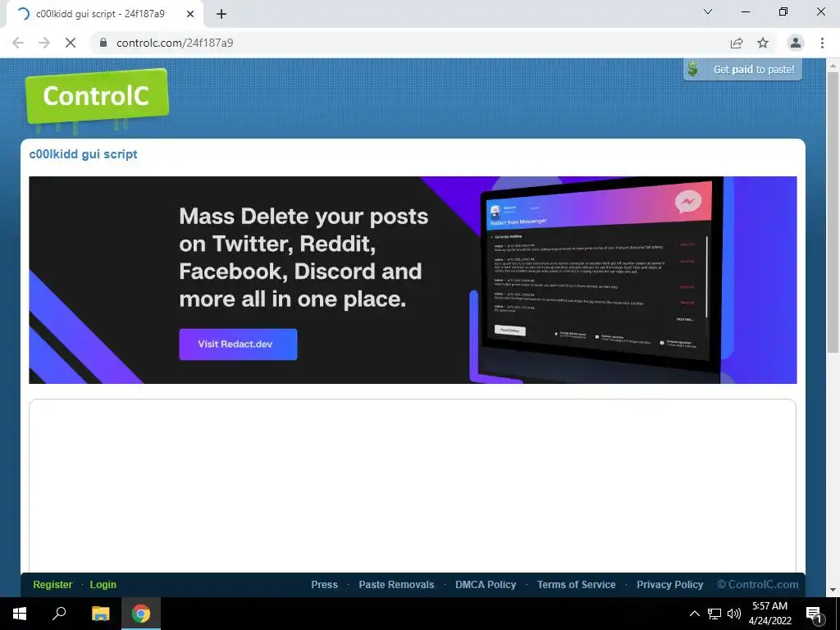The image size is (840, 630).
Task: View site information lock icon
Action: point(103,43)
